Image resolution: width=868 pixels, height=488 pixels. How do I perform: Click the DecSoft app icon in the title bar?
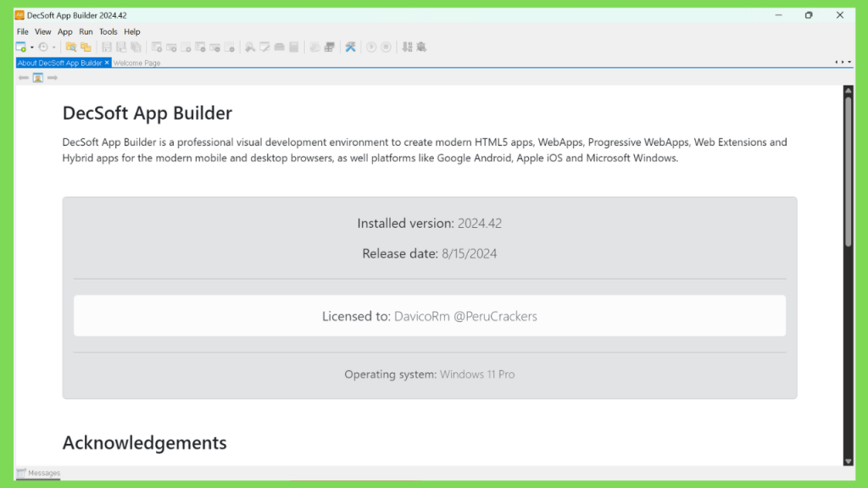pos(19,15)
